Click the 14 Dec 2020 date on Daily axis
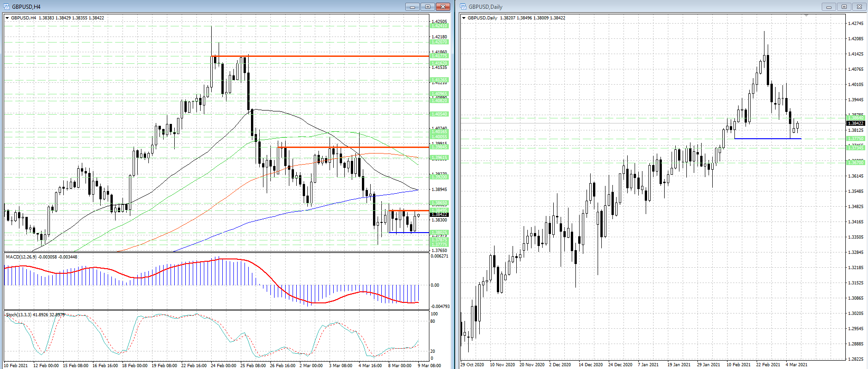 (x=591, y=364)
